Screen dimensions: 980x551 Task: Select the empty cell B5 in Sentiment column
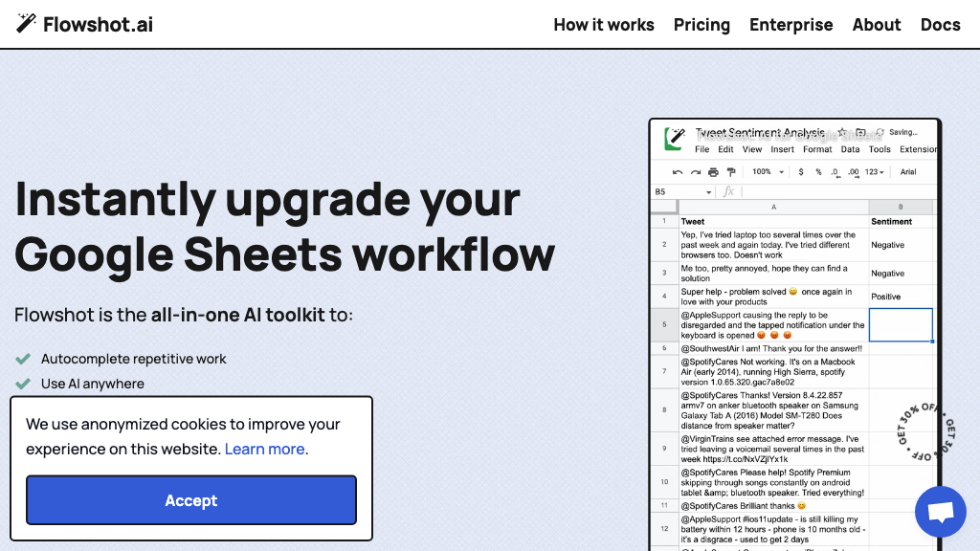(900, 324)
